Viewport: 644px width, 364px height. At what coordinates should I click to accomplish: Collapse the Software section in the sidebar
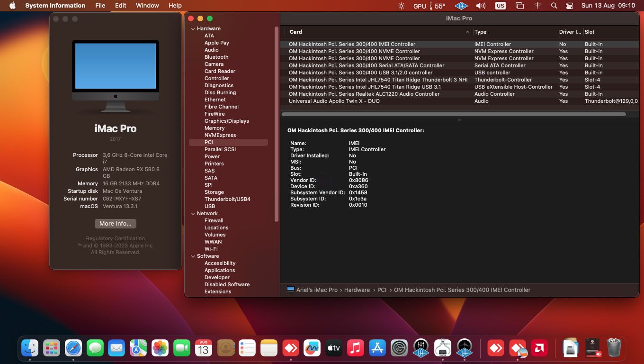coord(193,256)
